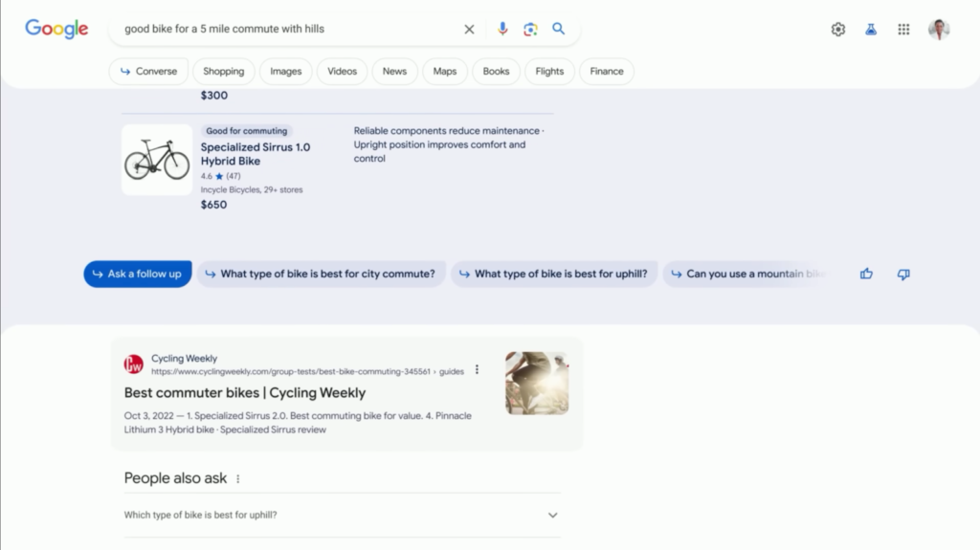The image size is (980, 550).
Task: Give thumbs down feedback
Action: (903, 275)
